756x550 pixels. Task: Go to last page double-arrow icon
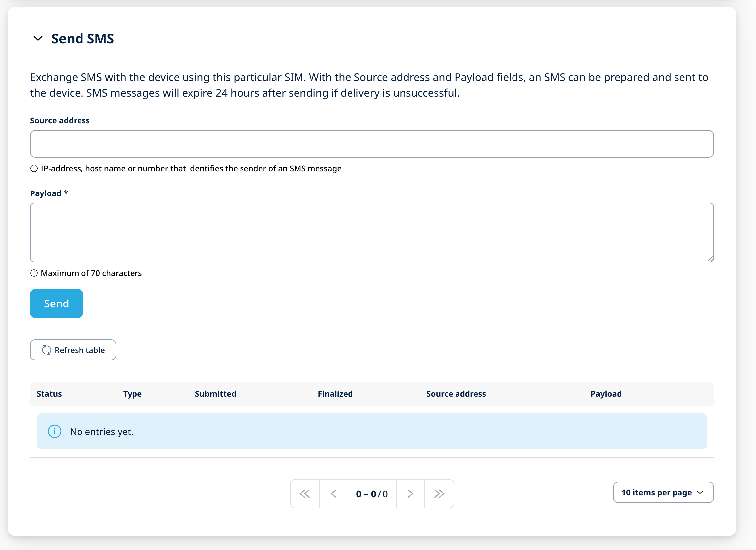[439, 493]
